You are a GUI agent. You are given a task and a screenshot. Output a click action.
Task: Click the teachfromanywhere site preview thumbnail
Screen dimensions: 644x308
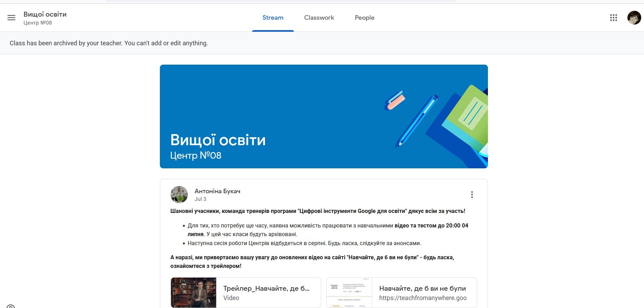point(349,292)
